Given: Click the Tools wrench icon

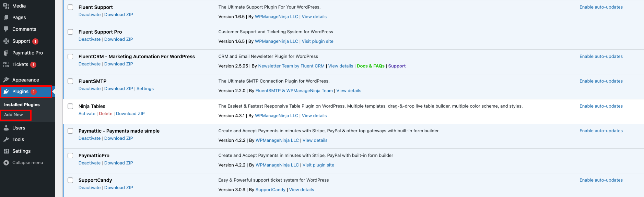Looking at the screenshot, I should tap(6, 139).
